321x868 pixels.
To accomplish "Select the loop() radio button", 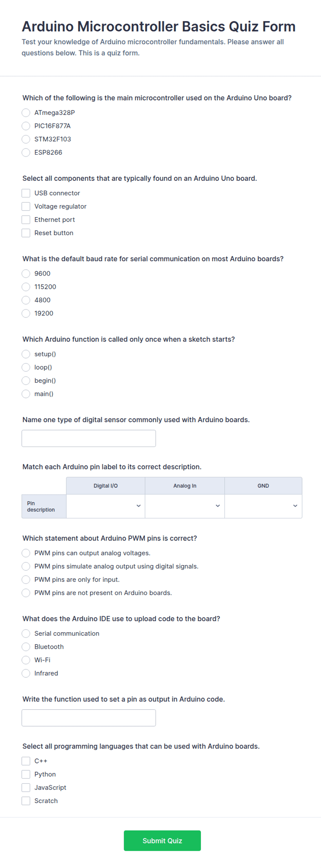I will click(x=26, y=367).
